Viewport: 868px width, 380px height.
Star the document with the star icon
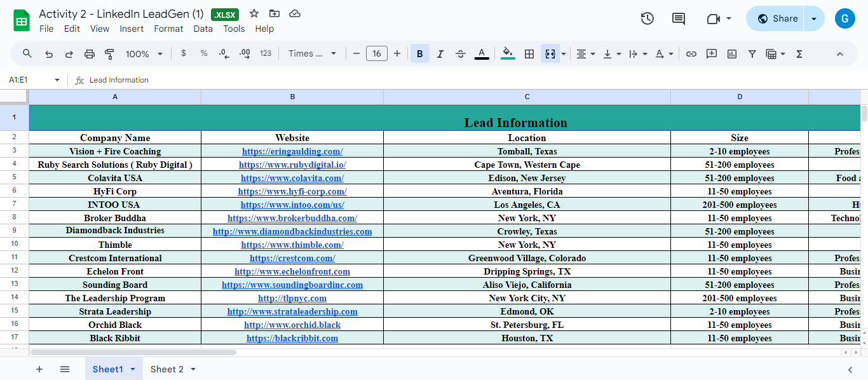(254, 13)
